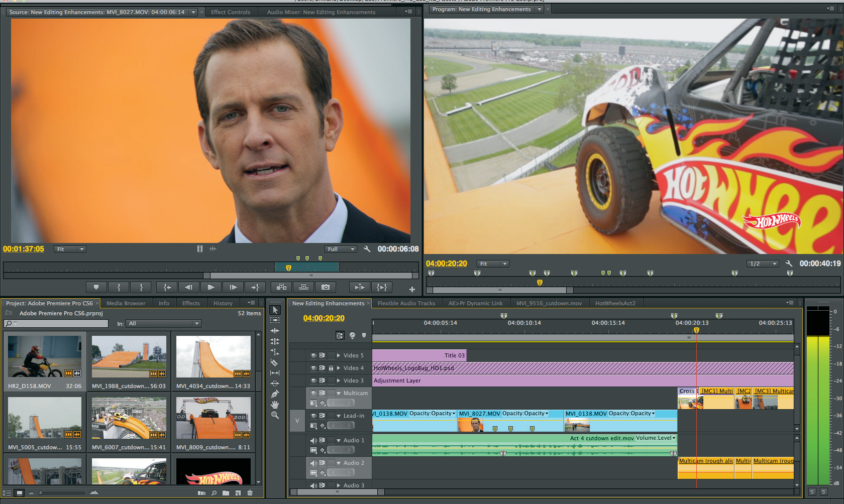Click Mark In in Source monitor

click(x=119, y=287)
